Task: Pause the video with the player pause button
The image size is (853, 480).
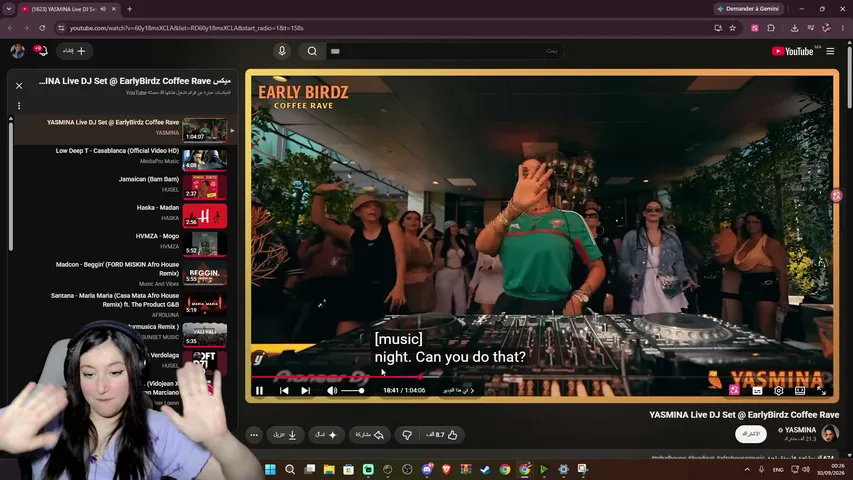Action: [x=259, y=390]
